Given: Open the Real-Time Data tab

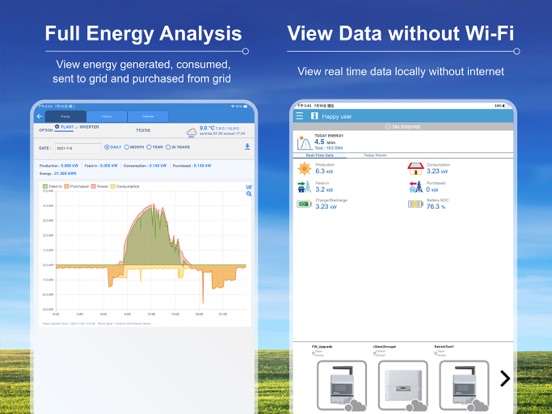Looking at the screenshot, I should coord(320,155).
